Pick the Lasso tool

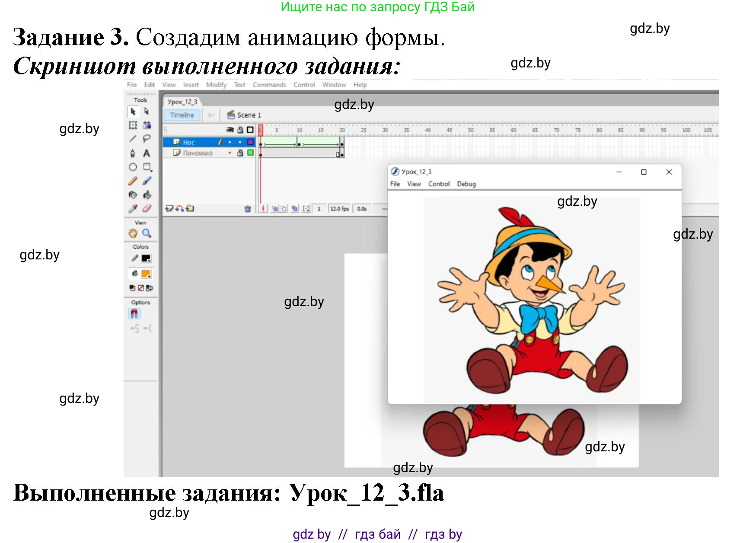point(147,139)
